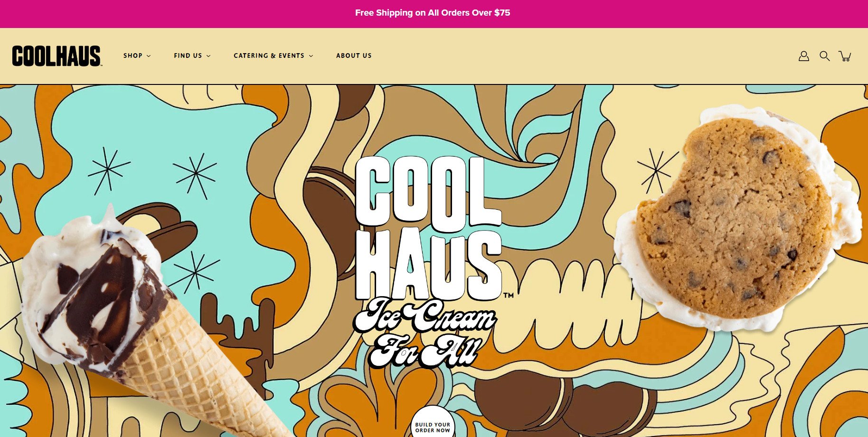Open the Find Us menu item

188,56
